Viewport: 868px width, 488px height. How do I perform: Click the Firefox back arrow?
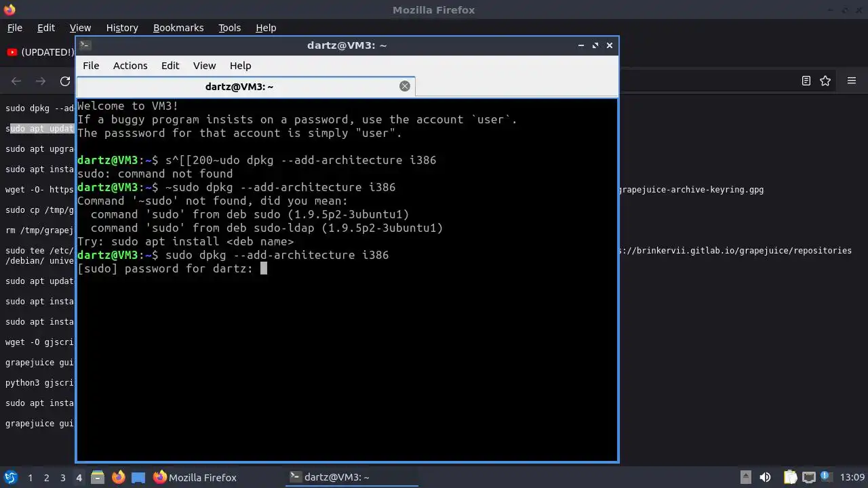click(x=16, y=81)
